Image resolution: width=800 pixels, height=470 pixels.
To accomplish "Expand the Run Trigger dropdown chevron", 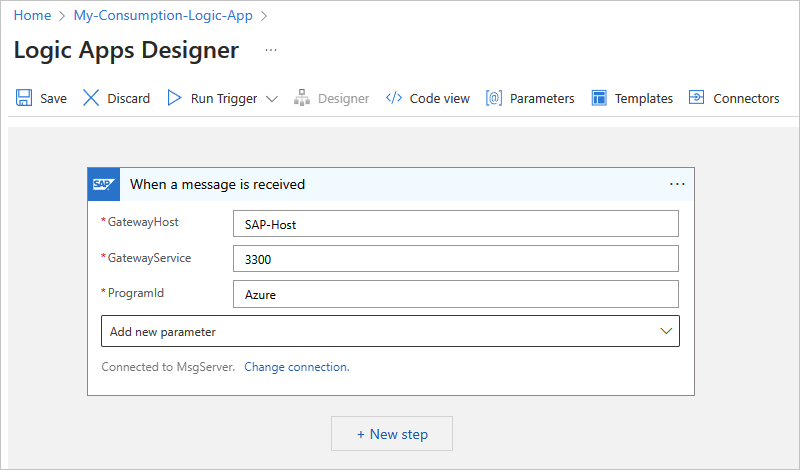I will click(272, 99).
